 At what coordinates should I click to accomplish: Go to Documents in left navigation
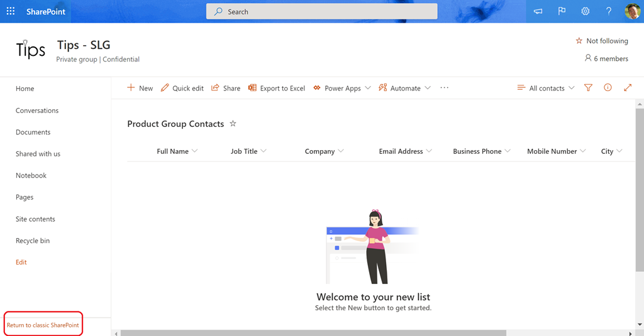[33, 132]
